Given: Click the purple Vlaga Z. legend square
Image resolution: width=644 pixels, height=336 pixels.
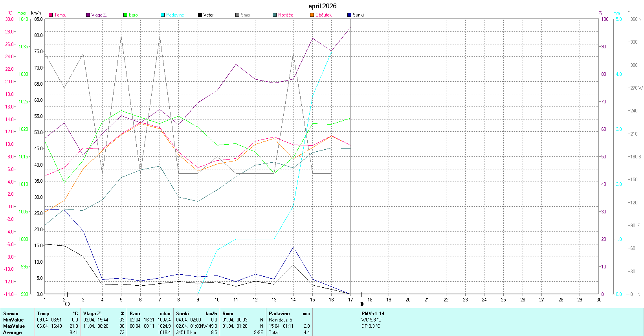Looking at the screenshot, I should point(88,15).
